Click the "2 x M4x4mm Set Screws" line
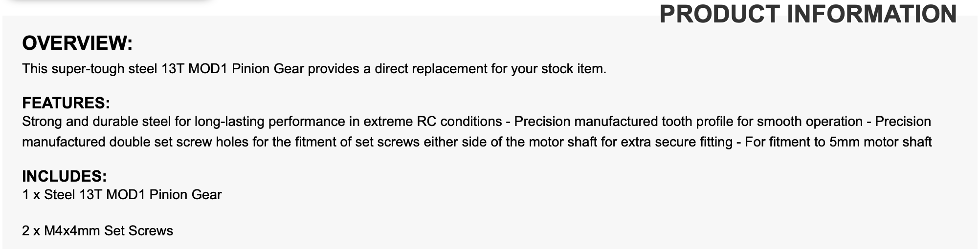The height and width of the screenshot is (249, 980). click(97, 230)
